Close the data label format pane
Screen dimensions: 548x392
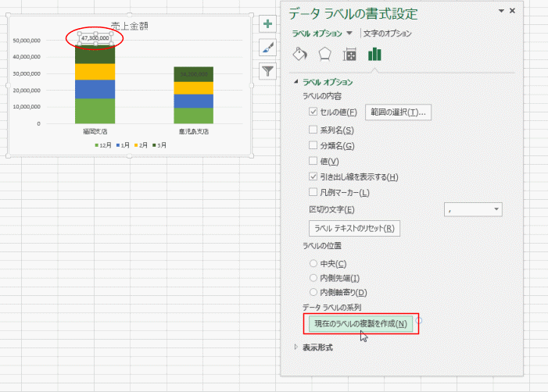512,11
